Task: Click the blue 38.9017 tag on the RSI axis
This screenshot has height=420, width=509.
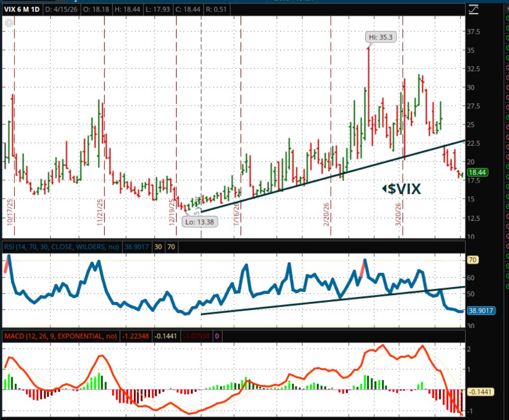Action: [x=481, y=310]
